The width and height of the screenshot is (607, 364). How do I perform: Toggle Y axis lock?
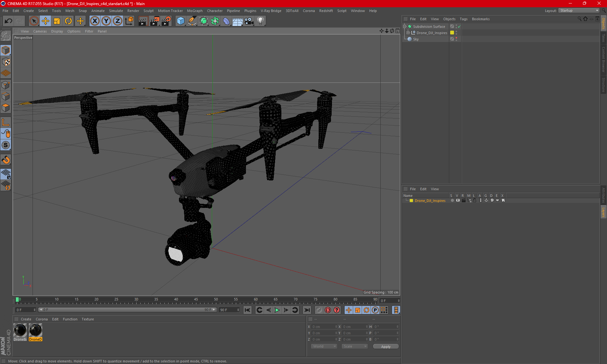[x=106, y=21]
